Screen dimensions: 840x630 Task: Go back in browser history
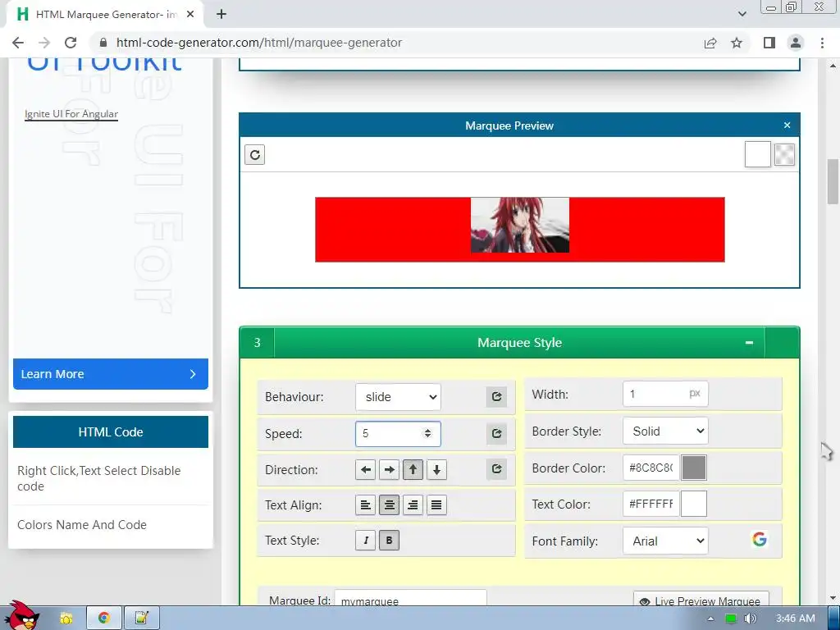click(18, 43)
